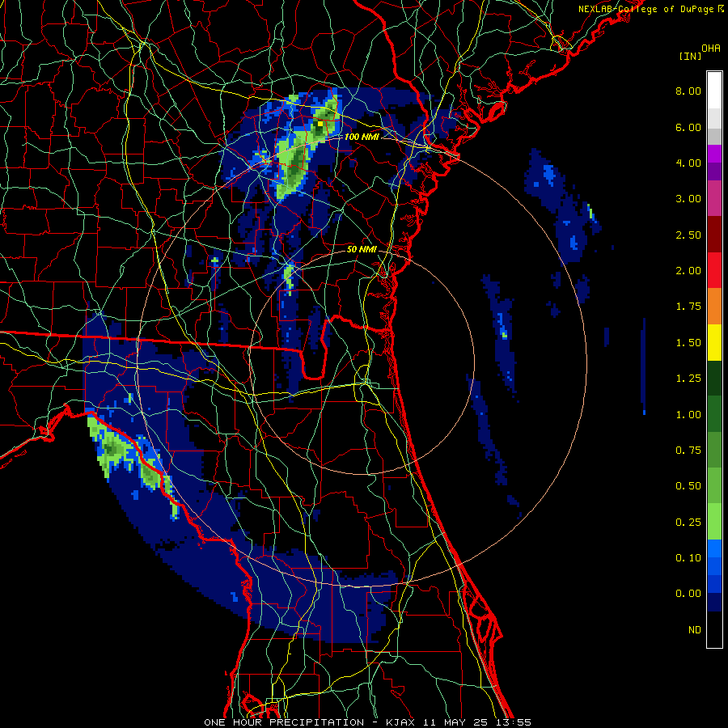728x728 pixels.
Task: Select the dark red 2.50 legend swatch
Action: point(714,235)
